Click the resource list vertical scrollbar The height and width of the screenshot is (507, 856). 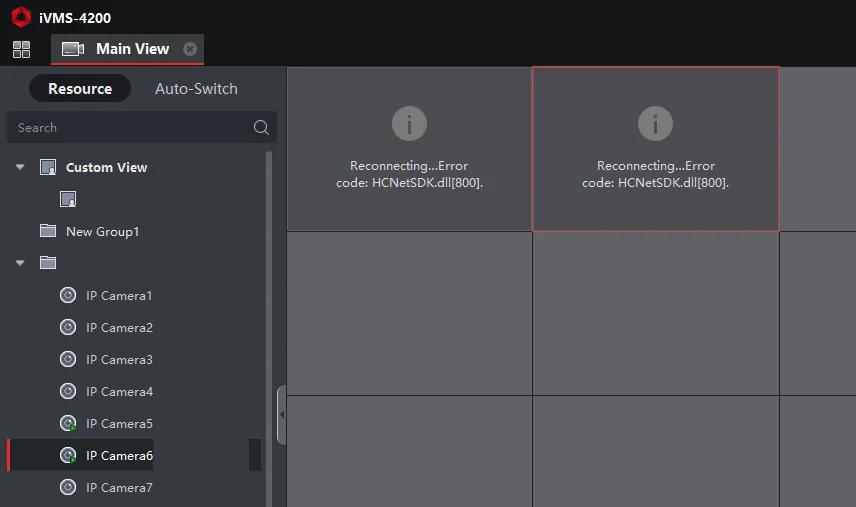[268, 300]
